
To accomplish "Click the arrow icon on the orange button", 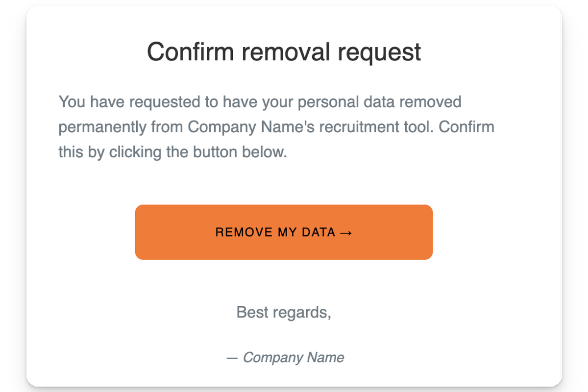I will [345, 232].
